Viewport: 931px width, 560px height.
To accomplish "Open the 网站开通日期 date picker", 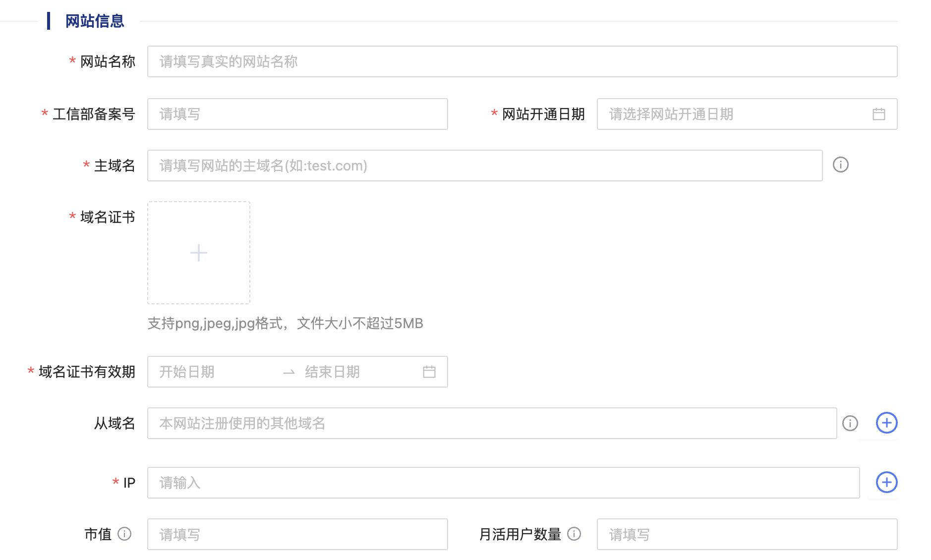I will point(719,114).
